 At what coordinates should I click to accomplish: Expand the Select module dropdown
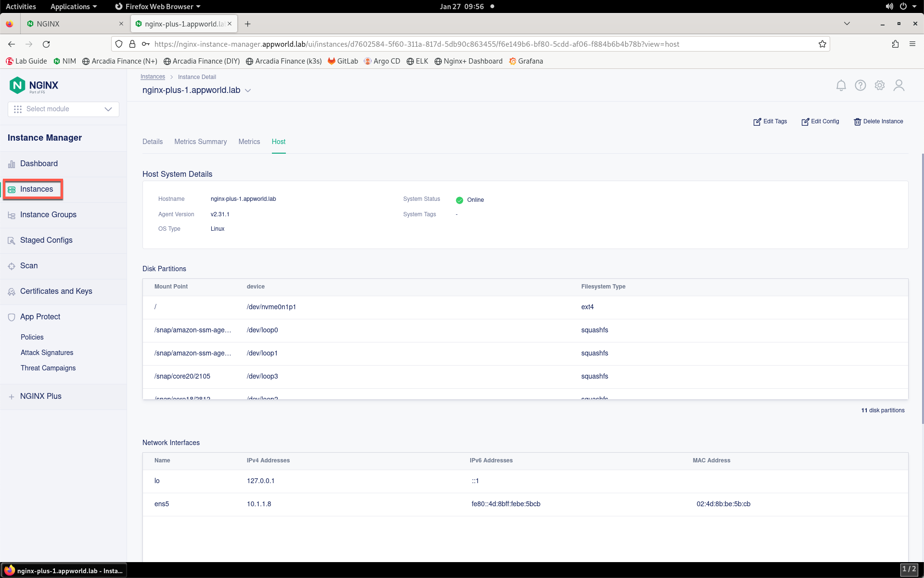point(64,109)
